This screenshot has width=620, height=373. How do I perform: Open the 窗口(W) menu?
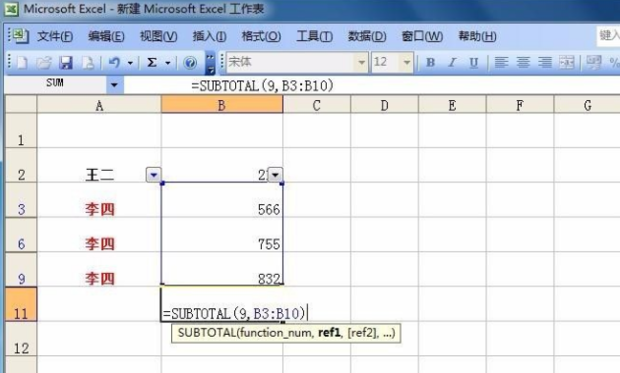pos(422,36)
